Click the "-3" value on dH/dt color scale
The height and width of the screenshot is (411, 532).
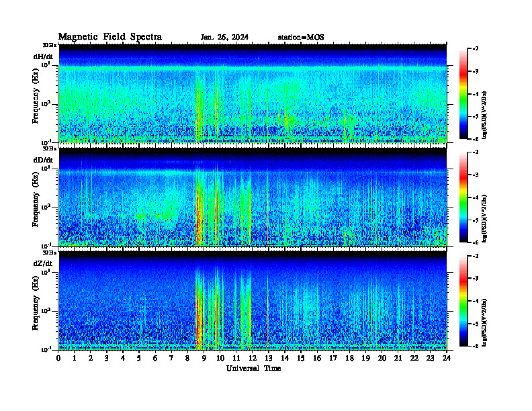click(476, 71)
